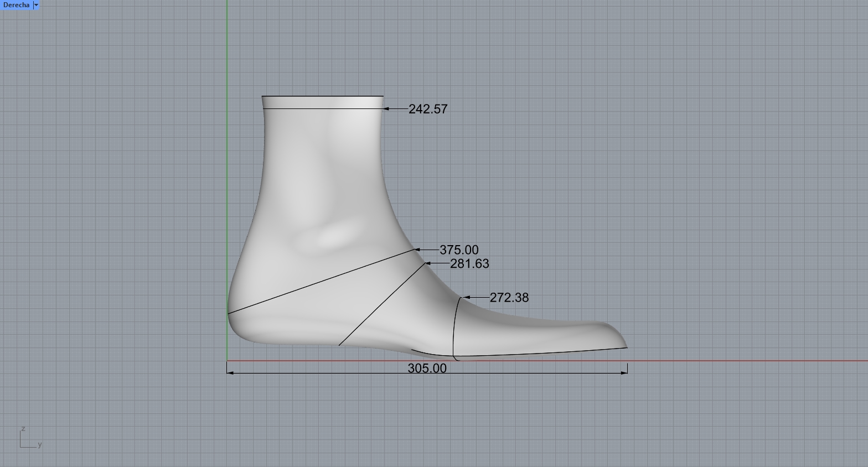Select the short diagonal instep girth curve

tap(382, 304)
